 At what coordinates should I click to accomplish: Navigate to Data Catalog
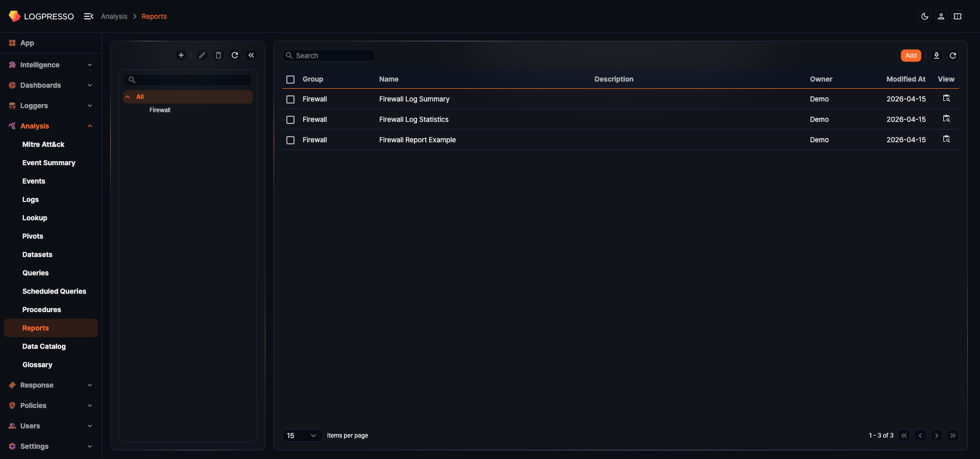(x=44, y=346)
